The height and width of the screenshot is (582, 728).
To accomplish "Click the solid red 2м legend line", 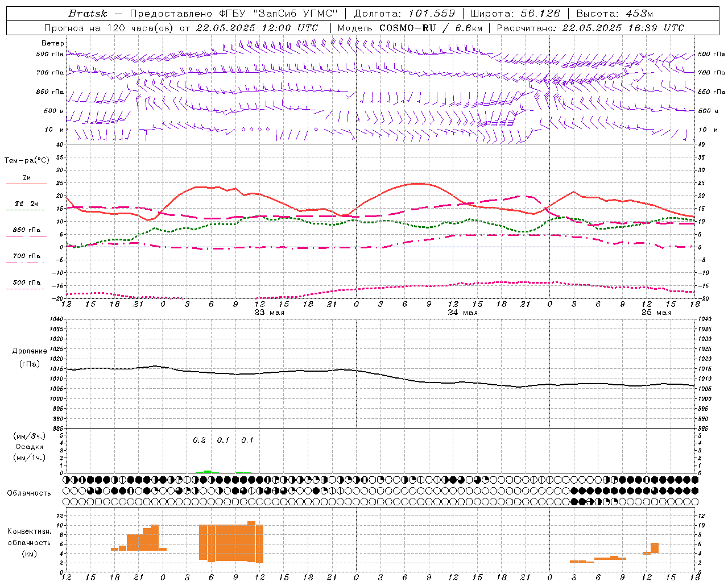I will pos(26,184).
